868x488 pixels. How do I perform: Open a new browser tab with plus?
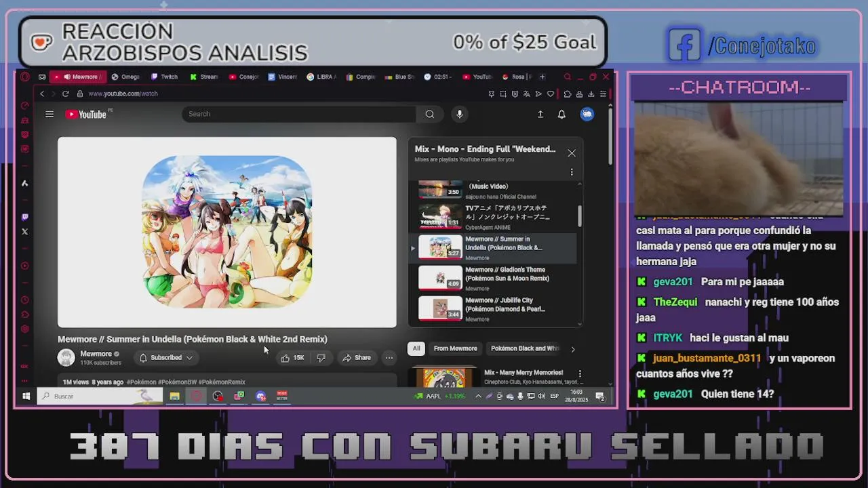coord(542,77)
